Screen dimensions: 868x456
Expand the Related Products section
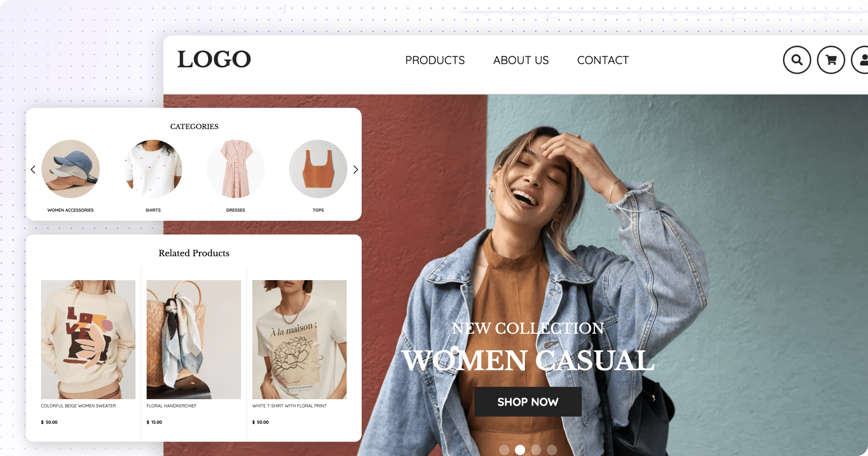pyautogui.click(x=194, y=253)
